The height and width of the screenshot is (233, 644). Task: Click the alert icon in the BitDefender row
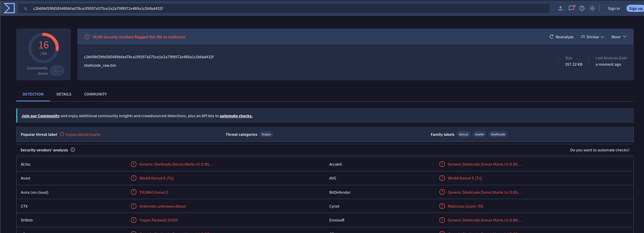click(x=442, y=192)
